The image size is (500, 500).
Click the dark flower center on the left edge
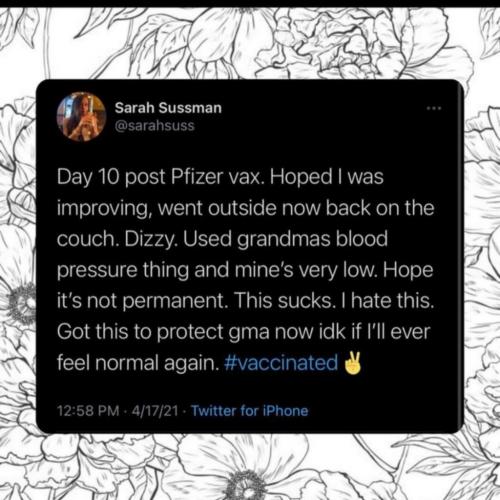point(22,305)
